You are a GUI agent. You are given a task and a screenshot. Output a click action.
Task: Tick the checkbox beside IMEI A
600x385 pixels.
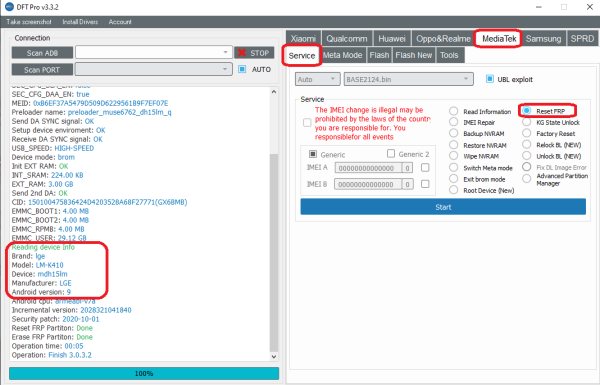[425, 168]
